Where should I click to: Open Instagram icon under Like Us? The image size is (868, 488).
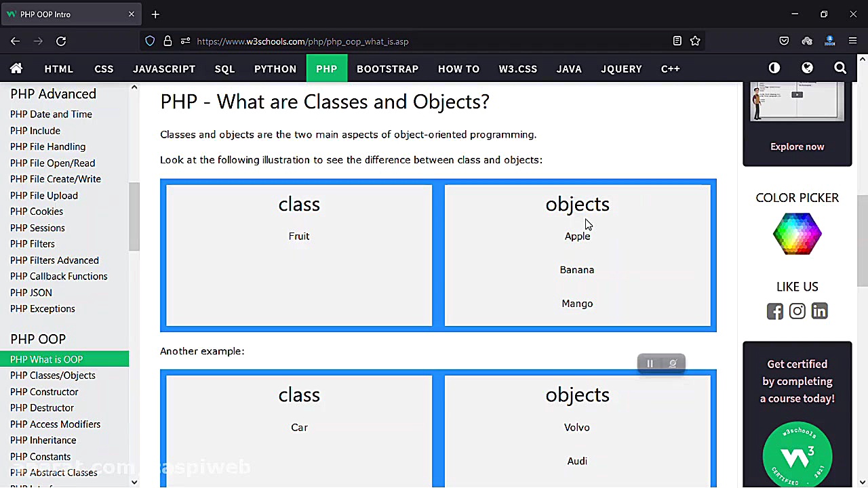click(797, 311)
